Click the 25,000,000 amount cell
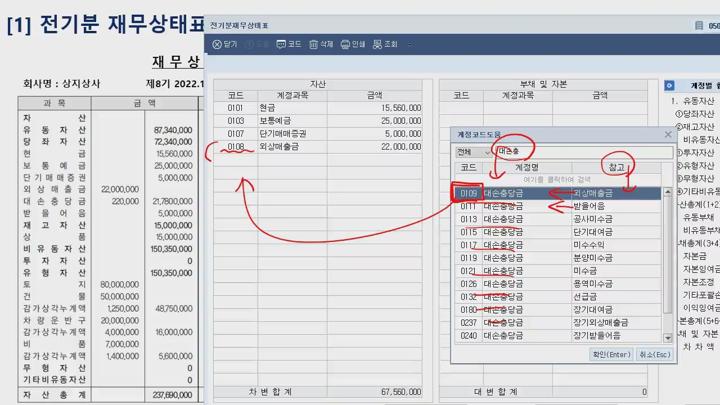Screen dimensions: 720x405 [375, 121]
